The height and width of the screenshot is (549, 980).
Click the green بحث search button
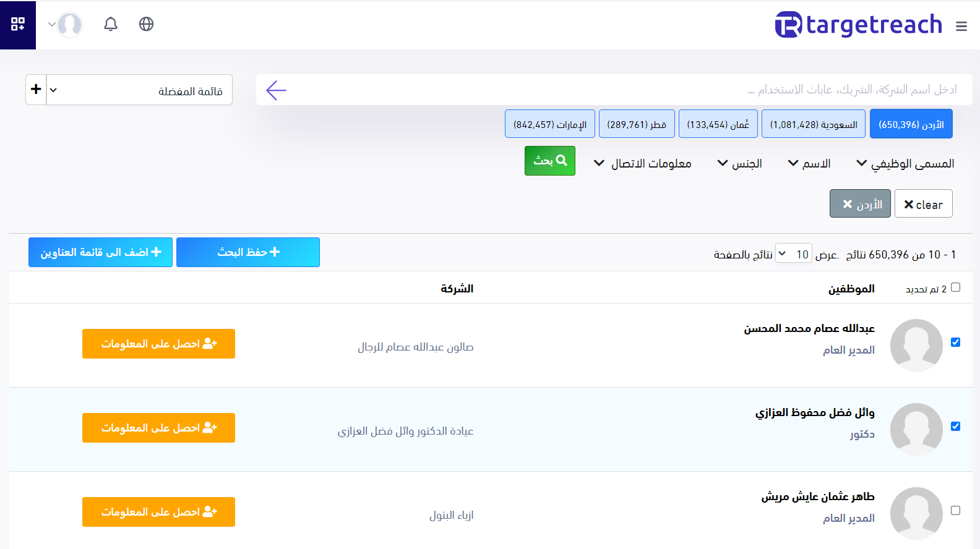(x=549, y=161)
